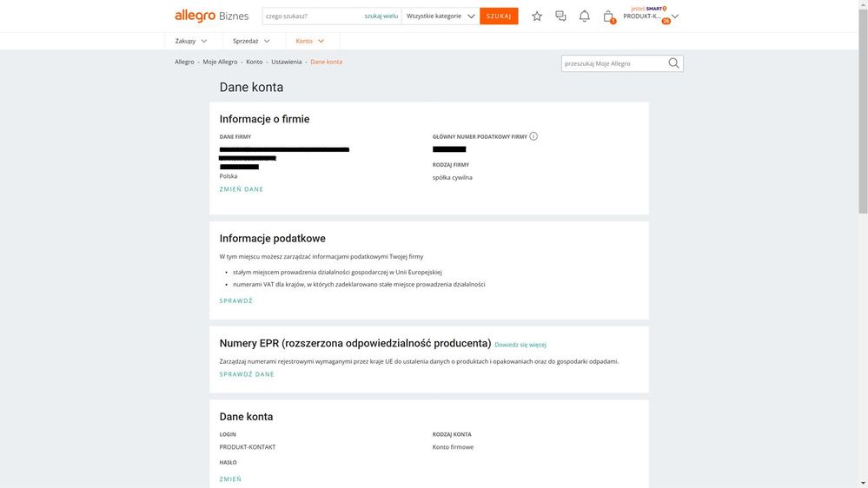Focus the 'czego szukasz?' search field
868x488 pixels.
311,16
